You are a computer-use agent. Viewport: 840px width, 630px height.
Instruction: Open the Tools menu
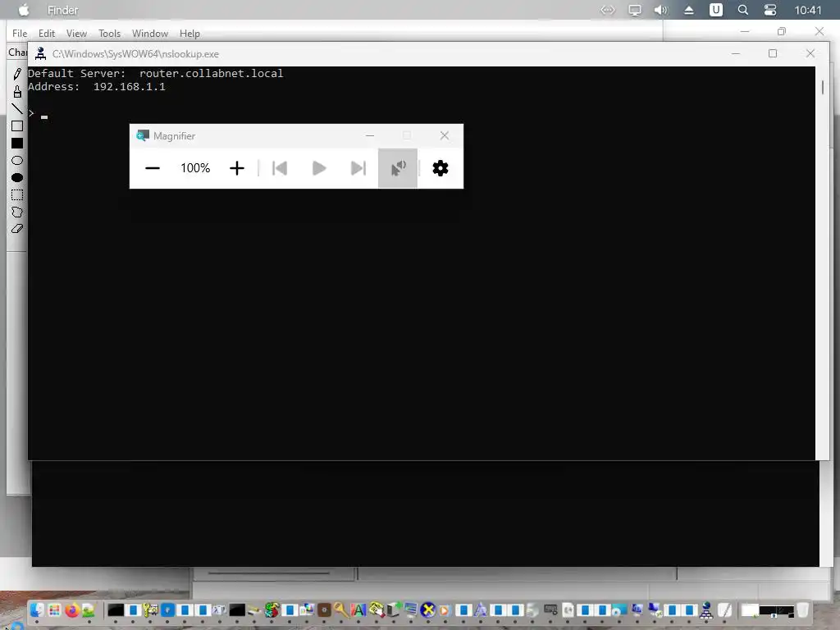109,33
